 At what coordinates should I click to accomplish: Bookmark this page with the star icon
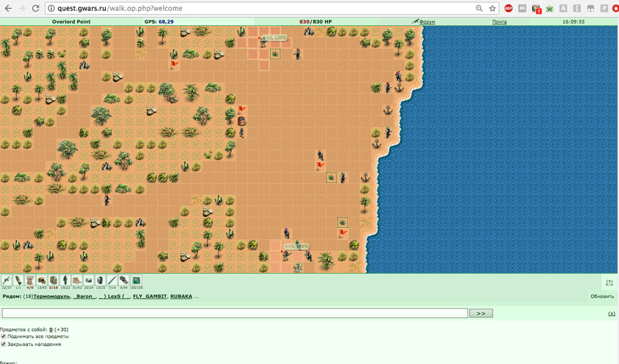493,8
